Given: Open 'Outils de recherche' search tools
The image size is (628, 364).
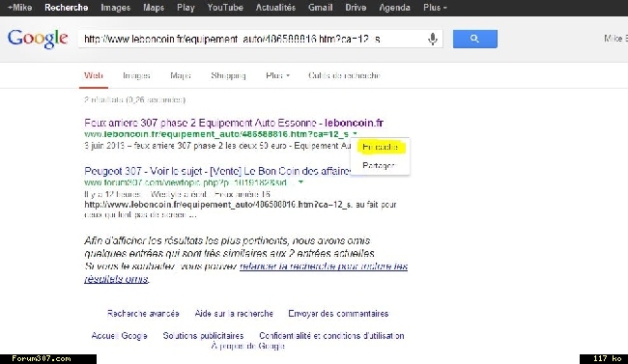Looking at the screenshot, I should click(x=345, y=75).
